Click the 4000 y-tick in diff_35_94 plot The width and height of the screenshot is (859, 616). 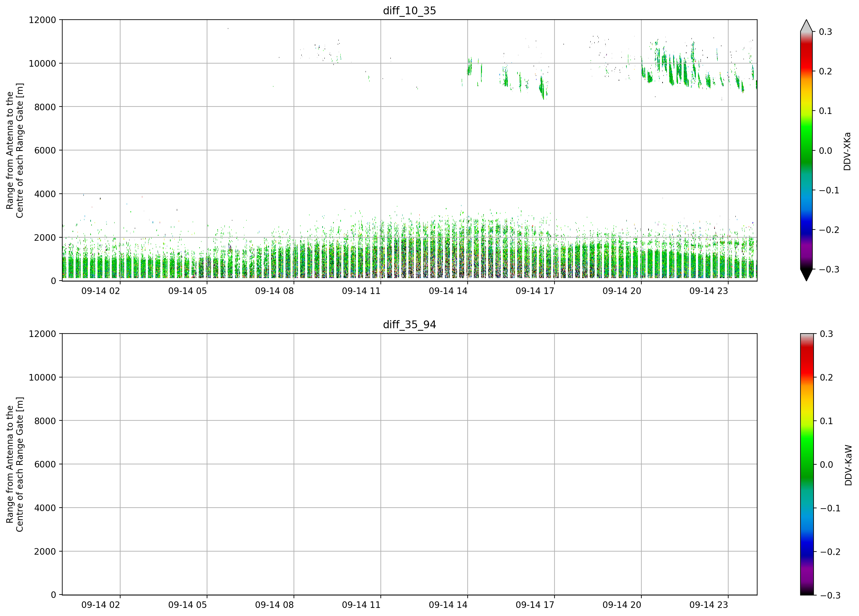coord(45,508)
